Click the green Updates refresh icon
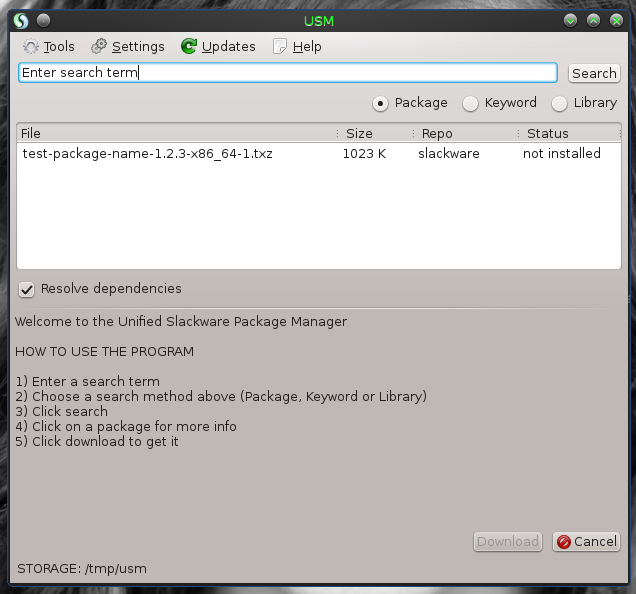This screenshot has width=636, height=594. pyautogui.click(x=189, y=46)
